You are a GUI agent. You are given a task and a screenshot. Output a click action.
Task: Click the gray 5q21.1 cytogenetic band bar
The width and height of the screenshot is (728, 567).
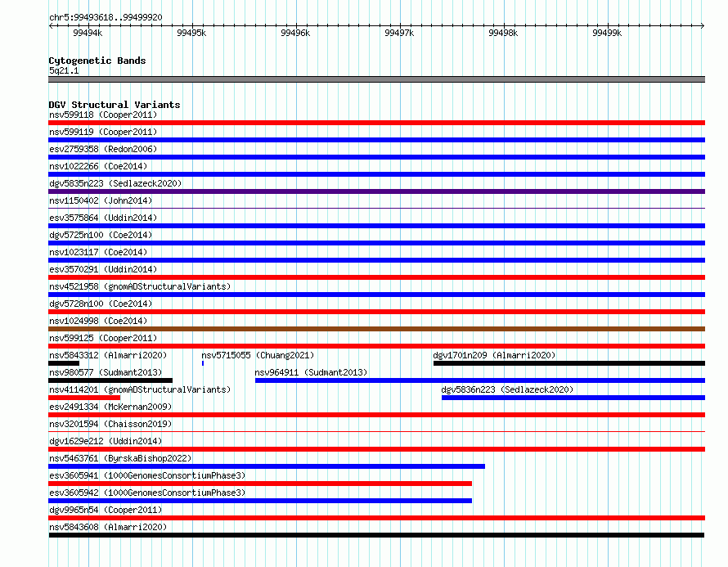click(376, 79)
